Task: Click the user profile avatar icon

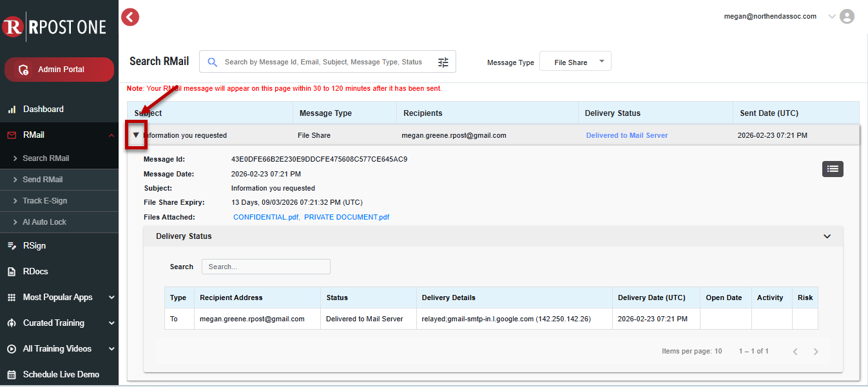Action: tap(847, 17)
